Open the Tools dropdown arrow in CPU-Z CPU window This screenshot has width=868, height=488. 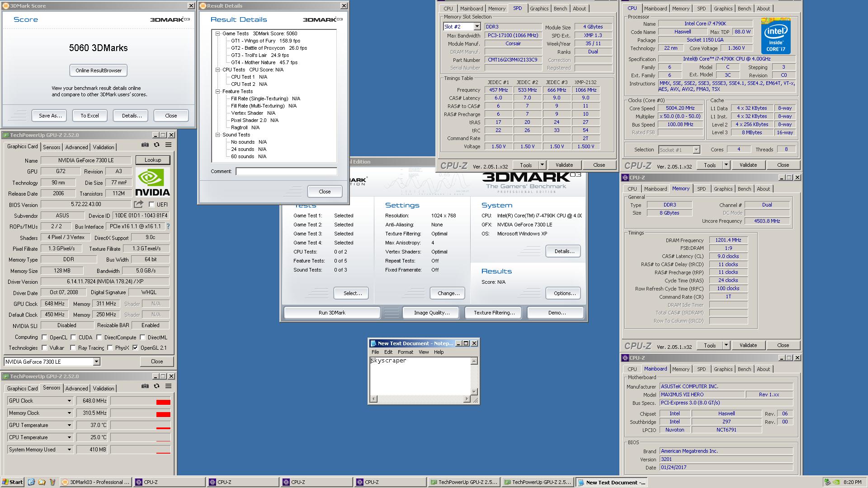coord(726,165)
